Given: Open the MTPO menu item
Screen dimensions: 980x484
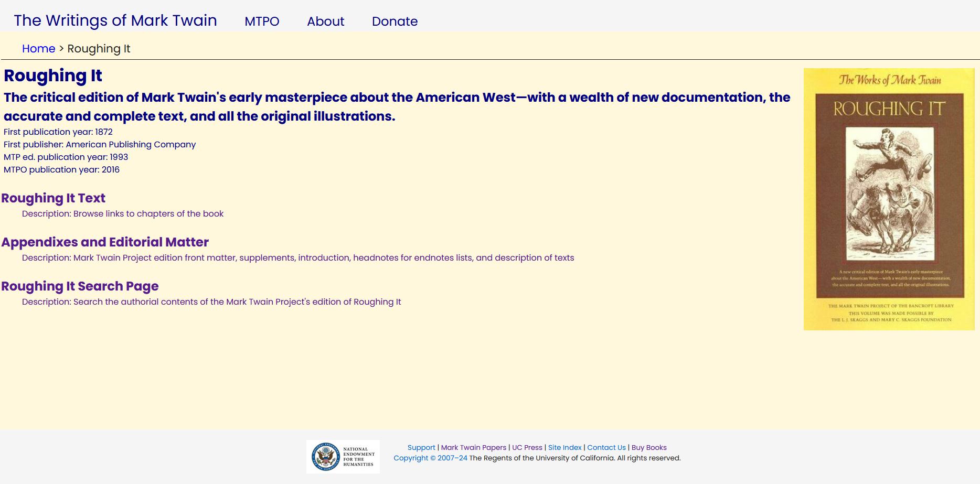Looking at the screenshot, I should pos(262,21).
